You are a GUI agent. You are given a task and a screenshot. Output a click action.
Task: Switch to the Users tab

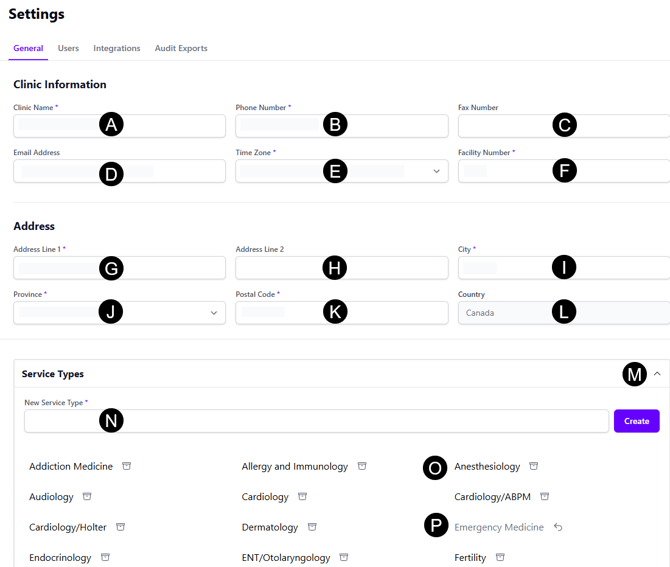68,48
